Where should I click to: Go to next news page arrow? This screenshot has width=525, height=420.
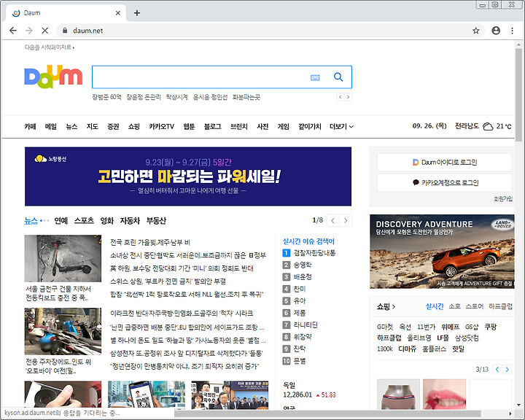[x=346, y=220]
